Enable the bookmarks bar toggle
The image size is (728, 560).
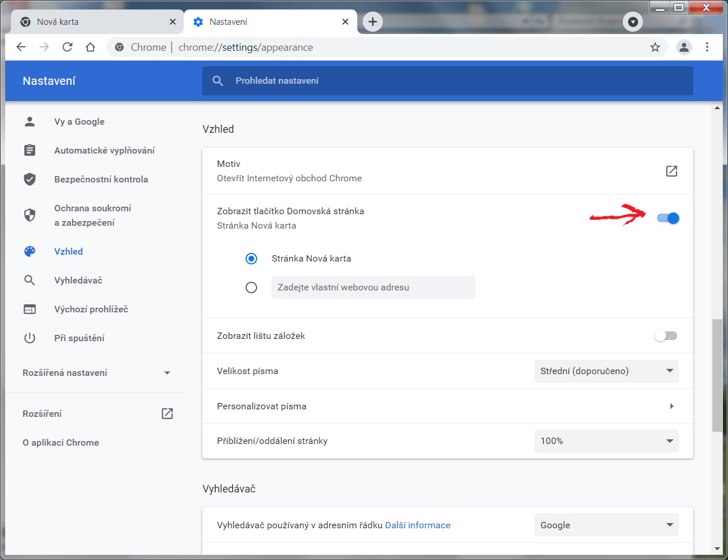point(666,335)
